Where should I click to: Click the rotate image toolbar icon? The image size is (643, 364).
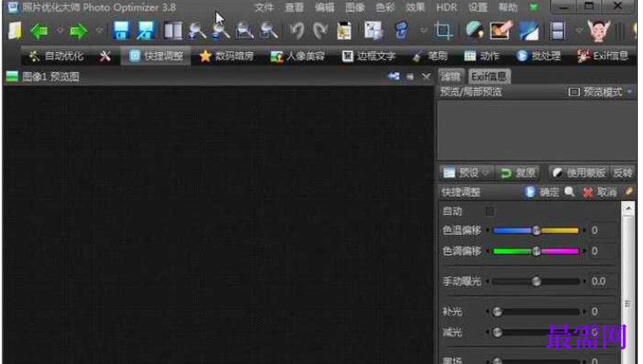401,30
